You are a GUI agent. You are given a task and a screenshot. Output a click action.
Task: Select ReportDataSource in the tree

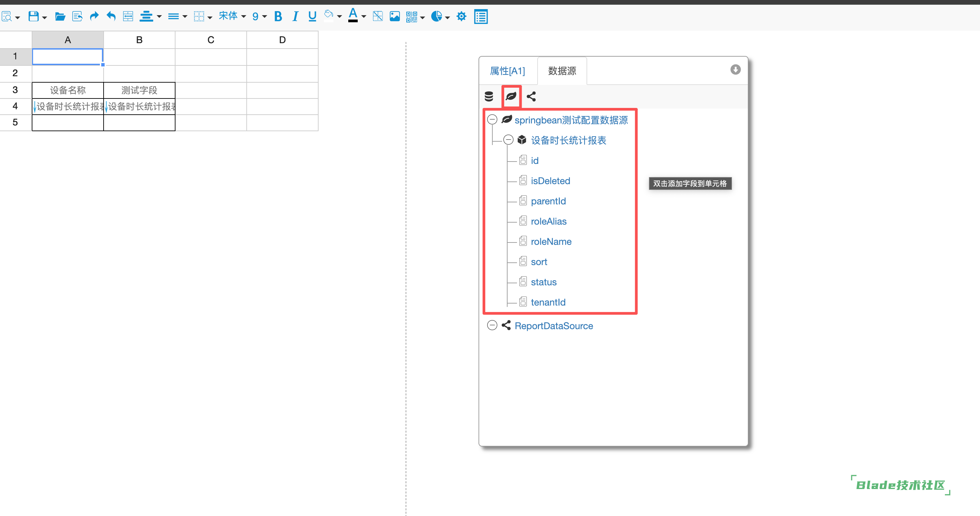pos(553,326)
